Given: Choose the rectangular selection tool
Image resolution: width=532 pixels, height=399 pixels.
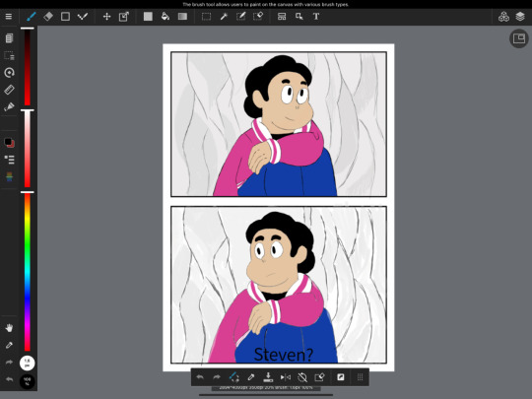Looking at the screenshot, I should point(206,17).
